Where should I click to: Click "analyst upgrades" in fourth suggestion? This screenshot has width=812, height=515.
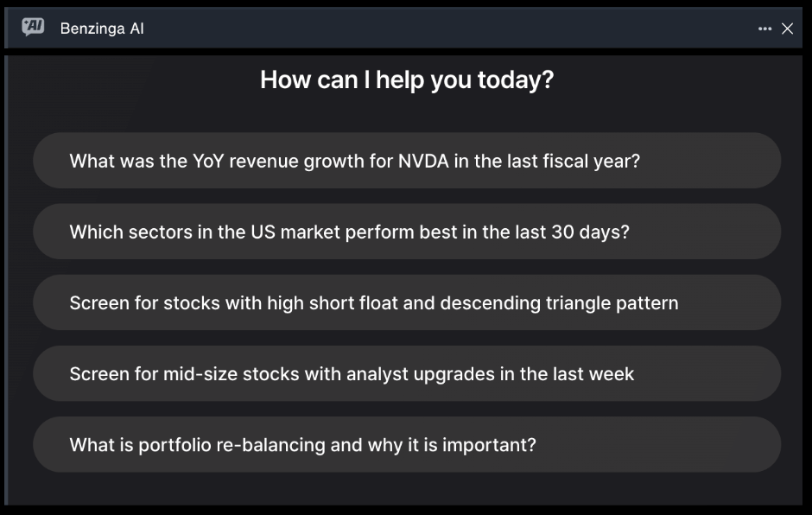click(421, 374)
